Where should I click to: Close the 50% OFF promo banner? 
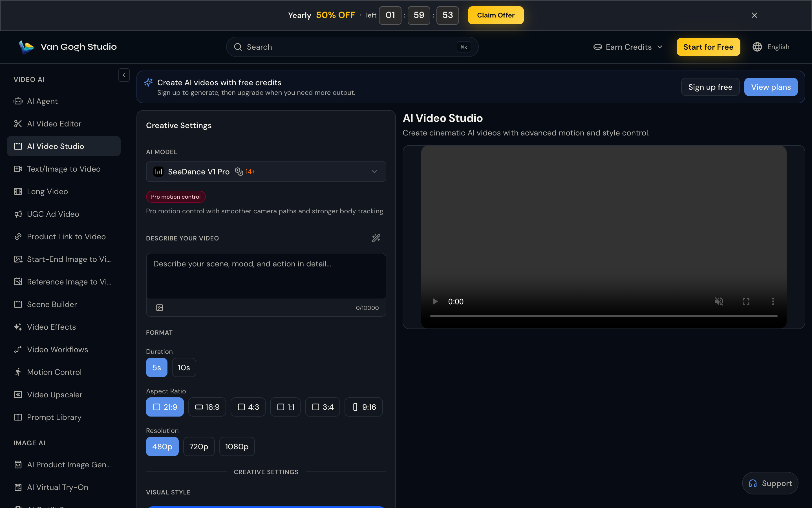pyautogui.click(x=754, y=16)
